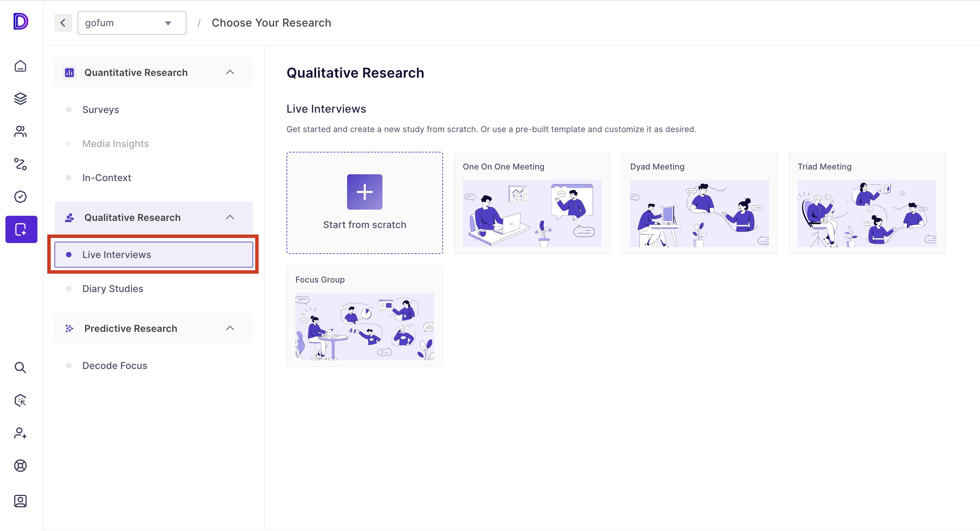This screenshot has width=980, height=531.
Task: Collapse the Predictive Research section
Action: point(230,328)
